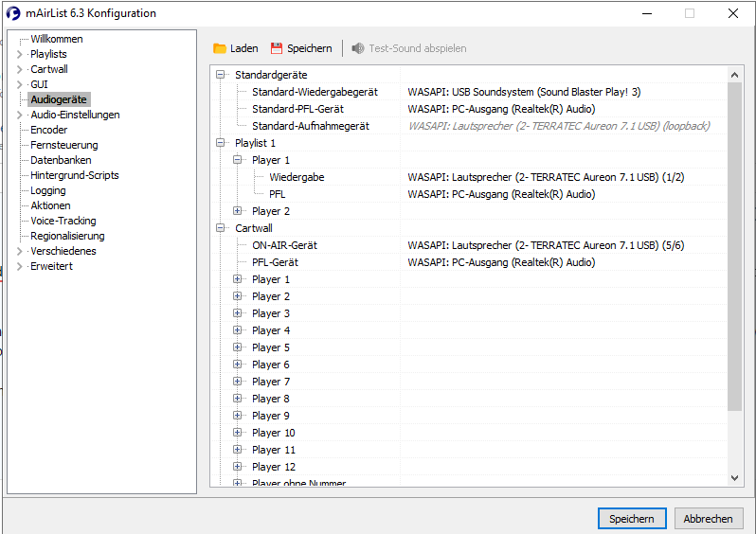Click the Laden folder icon
Viewport: 756px width, 534px height.
[x=220, y=48]
